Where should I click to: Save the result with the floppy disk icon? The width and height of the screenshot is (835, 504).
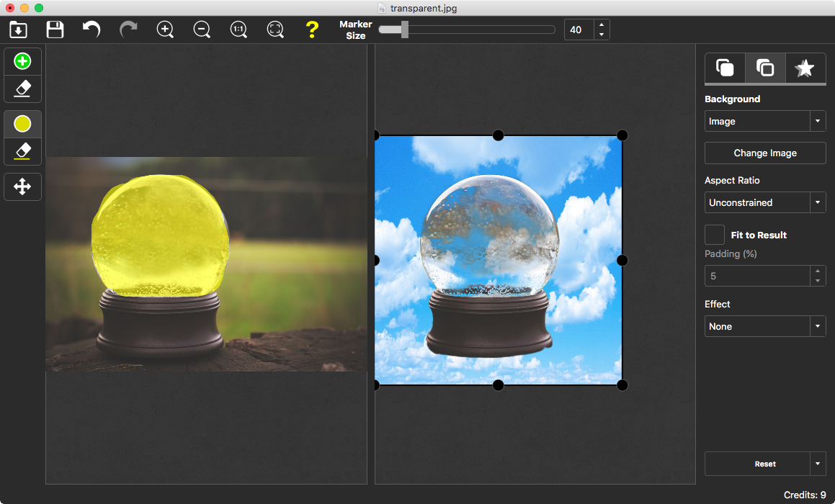55,30
